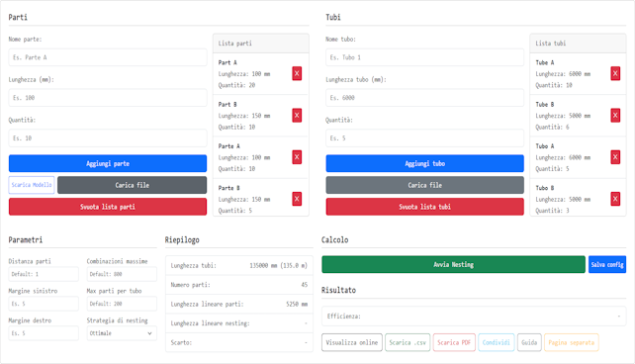Click the Scarto summary row
The height and width of the screenshot is (364, 635).
[x=239, y=342]
